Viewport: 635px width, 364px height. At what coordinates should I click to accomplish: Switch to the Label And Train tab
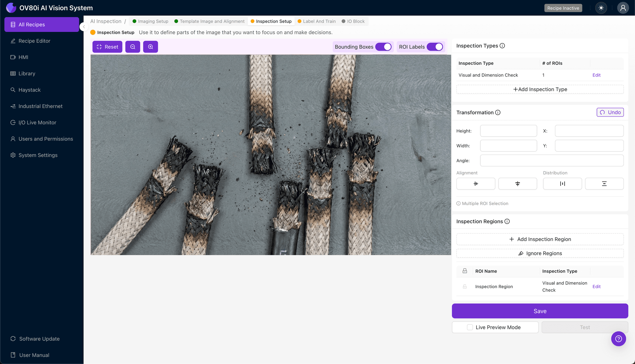coord(319,21)
